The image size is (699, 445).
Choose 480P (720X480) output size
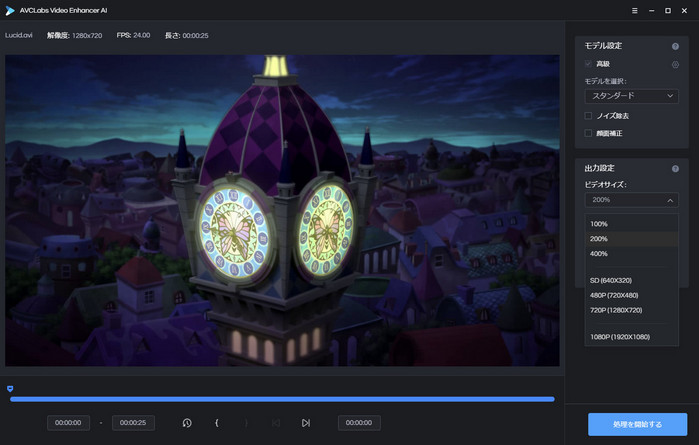pyautogui.click(x=631, y=295)
